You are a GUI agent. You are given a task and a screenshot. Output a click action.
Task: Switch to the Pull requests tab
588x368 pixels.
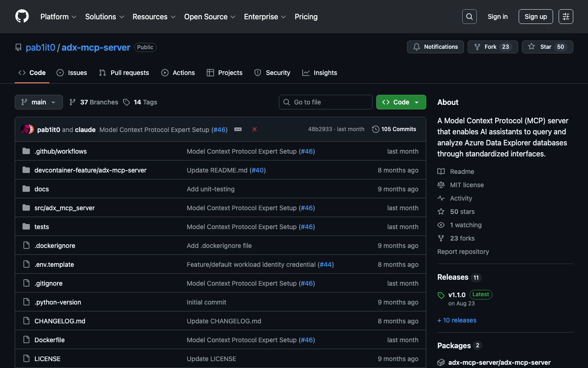(124, 73)
